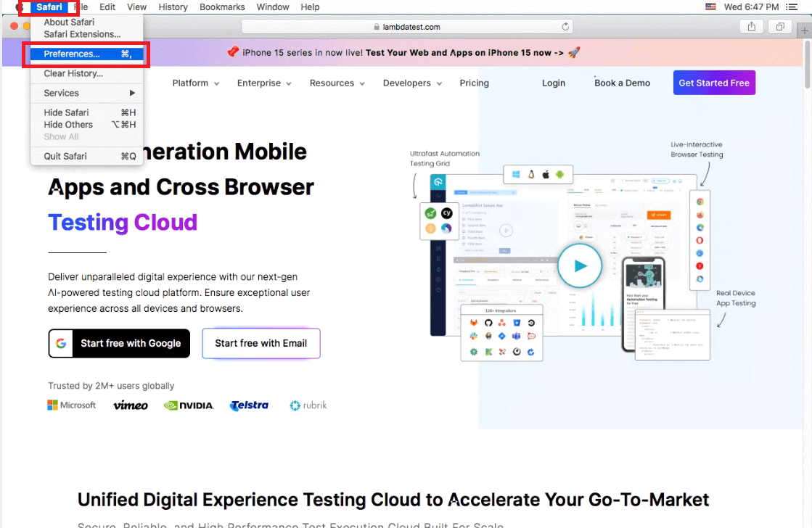Choose Quit Safari menu entry
The height and width of the screenshot is (528, 812).
point(86,157)
